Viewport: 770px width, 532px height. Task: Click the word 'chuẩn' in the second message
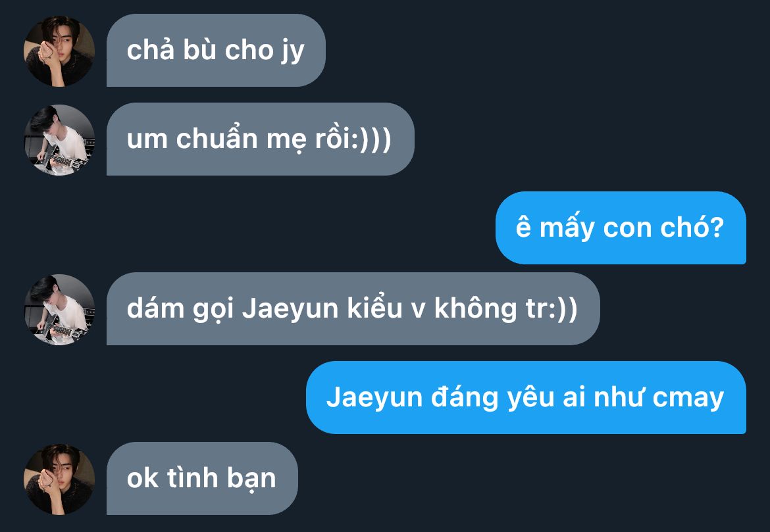[x=217, y=140]
